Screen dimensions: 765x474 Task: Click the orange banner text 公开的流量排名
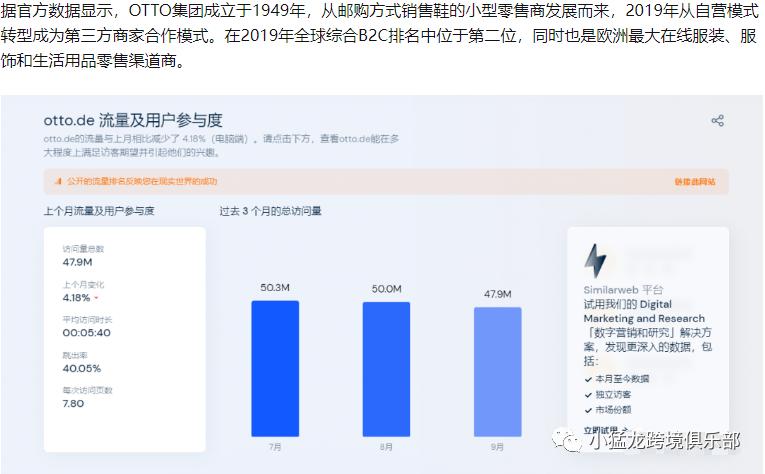click(142, 181)
